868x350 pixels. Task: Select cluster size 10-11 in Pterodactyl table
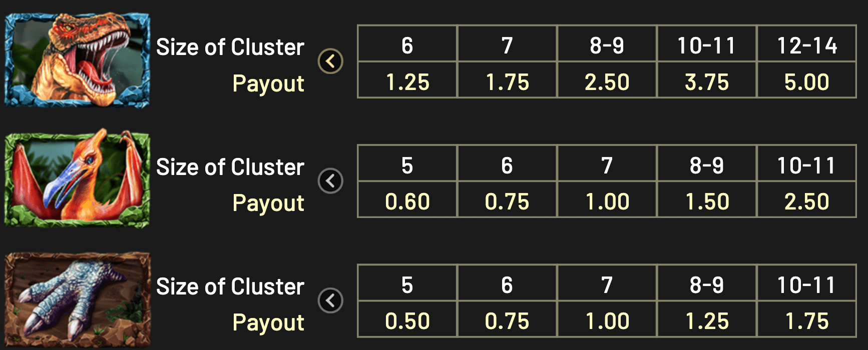coord(806,165)
